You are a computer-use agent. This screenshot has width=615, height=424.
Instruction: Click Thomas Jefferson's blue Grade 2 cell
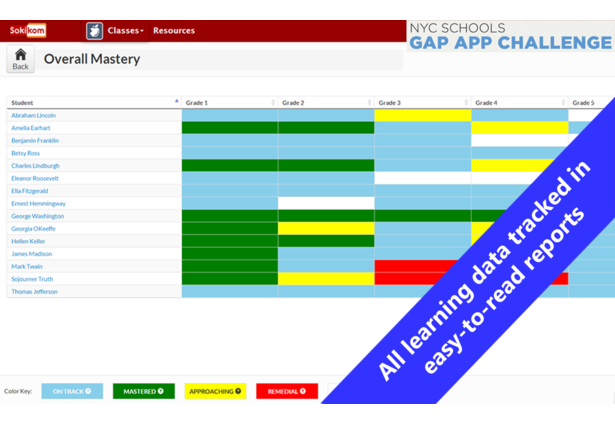click(x=326, y=291)
